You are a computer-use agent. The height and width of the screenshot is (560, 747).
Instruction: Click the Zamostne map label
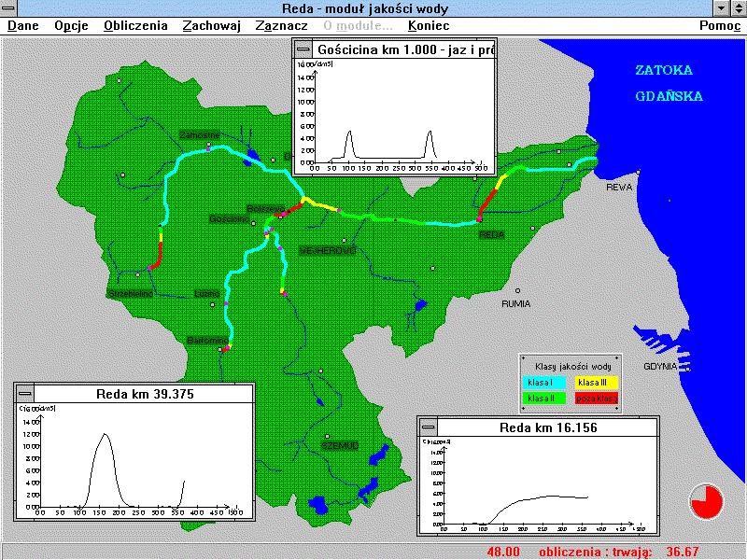tap(200, 134)
